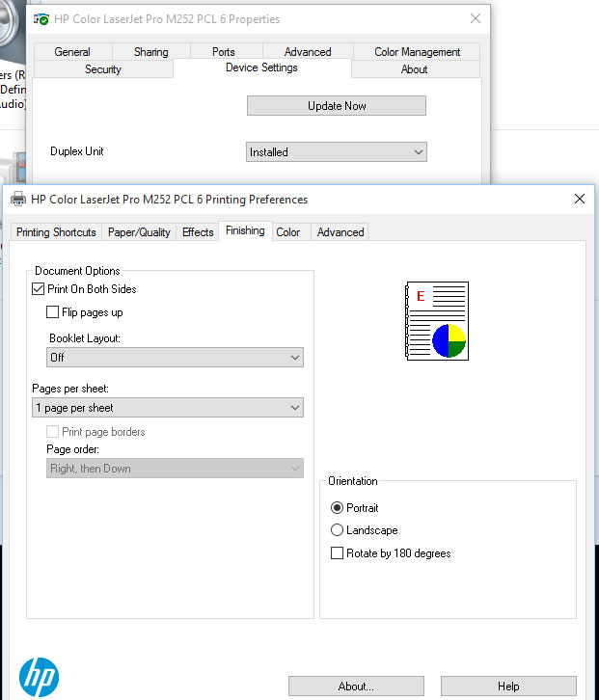Click the printer icon in Printing Preferences title bar
599x700 pixels.
pos(18,200)
